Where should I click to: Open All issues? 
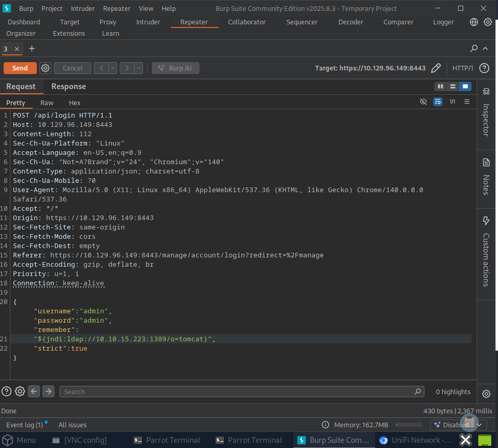point(72,425)
